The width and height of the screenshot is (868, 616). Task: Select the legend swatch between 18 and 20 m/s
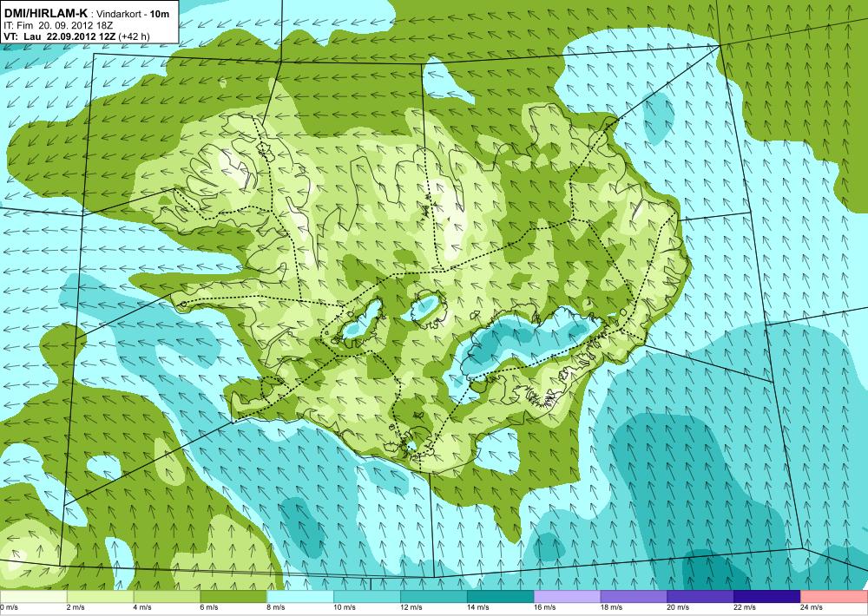point(634,597)
